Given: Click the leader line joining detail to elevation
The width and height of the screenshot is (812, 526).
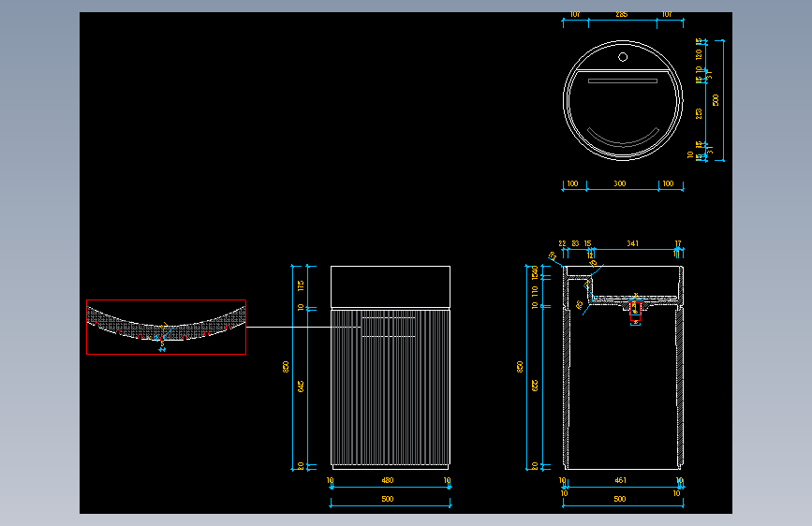Looking at the screenshot, I should (x=303, y=328).
